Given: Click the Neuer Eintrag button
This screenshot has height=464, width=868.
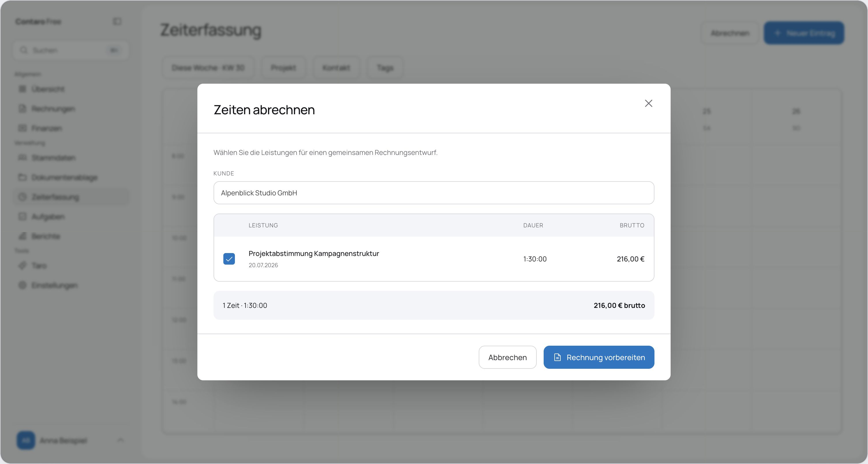Looking at the screenshot, I should 804,33.
